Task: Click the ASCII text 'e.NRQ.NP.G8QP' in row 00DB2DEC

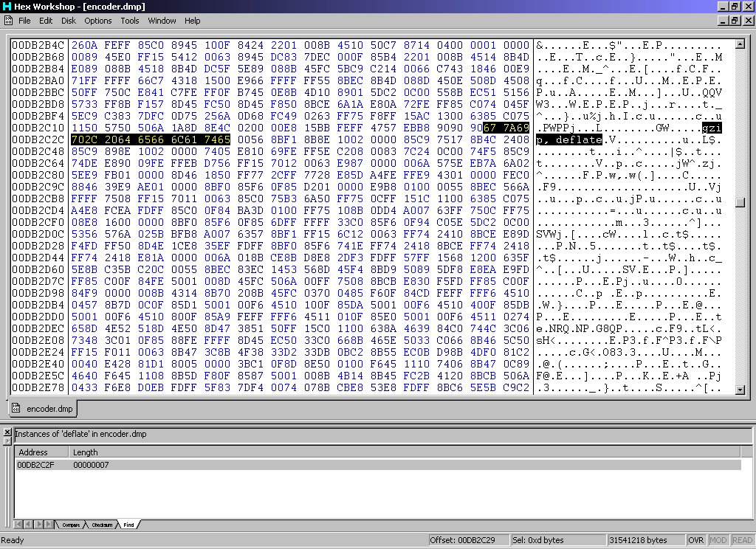Action: click(579, 328)
